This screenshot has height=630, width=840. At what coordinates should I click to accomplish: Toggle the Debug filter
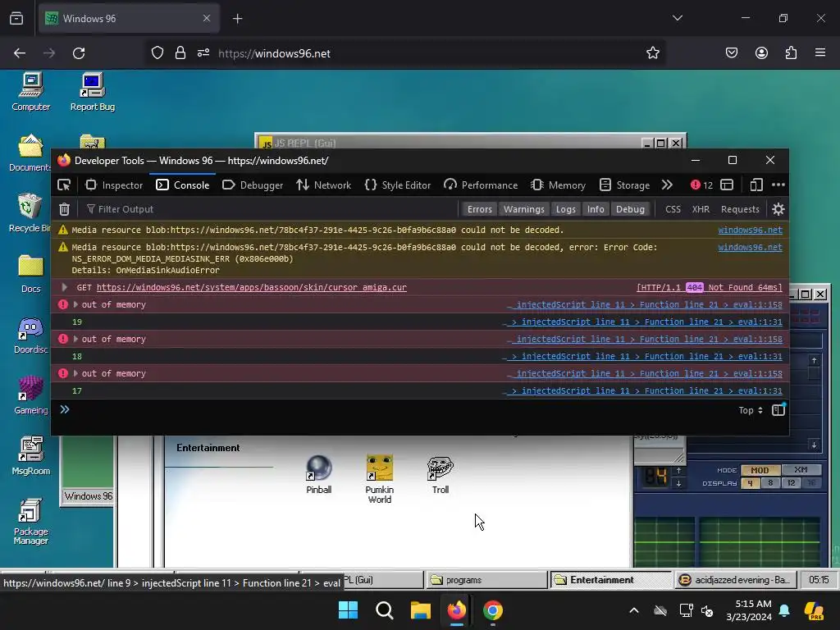[x=630, y=209]
